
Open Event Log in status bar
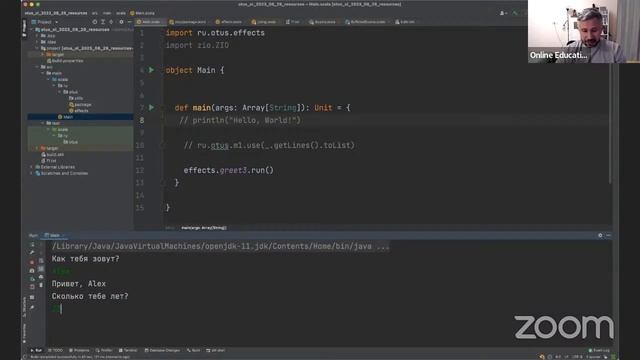click(x=599, y=350)
